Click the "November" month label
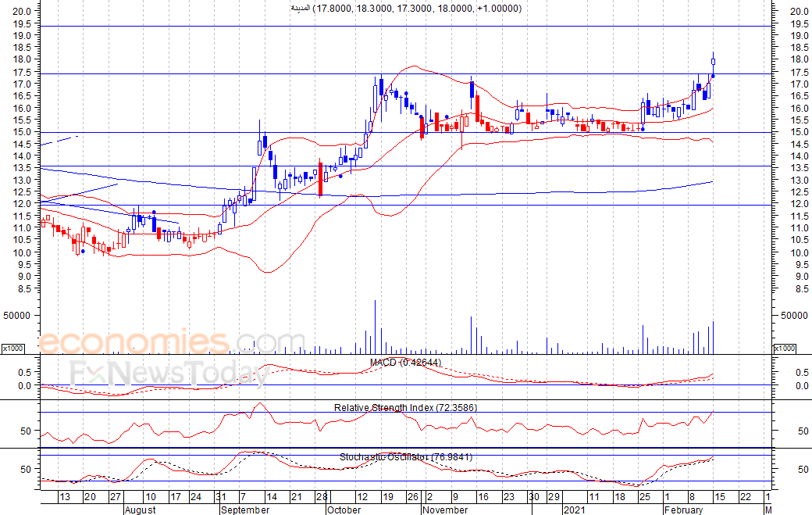812x515 pixels. (445, 510)
